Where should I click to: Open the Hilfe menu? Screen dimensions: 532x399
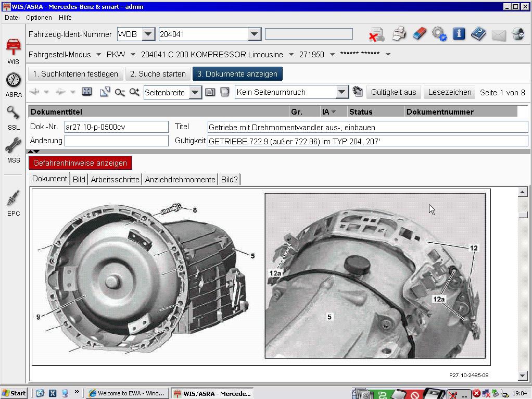pyautogui.click(x=65, y=17)
